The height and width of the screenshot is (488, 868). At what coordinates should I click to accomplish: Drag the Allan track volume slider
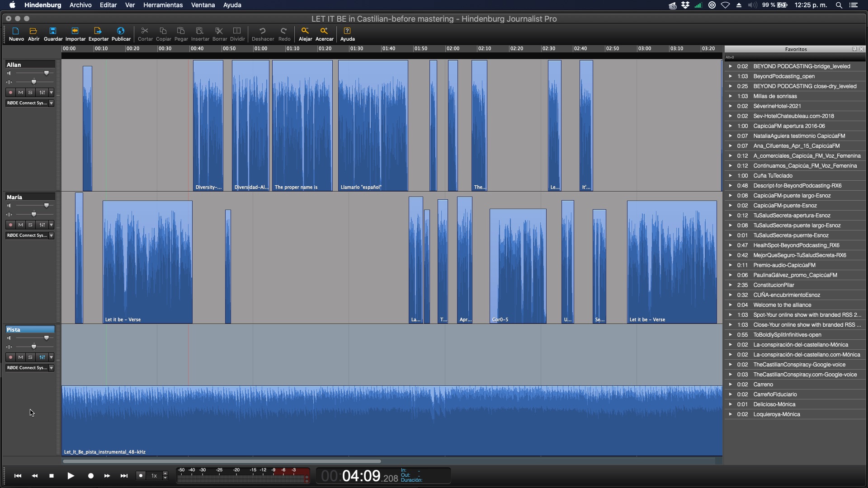(x=47, y=73)
